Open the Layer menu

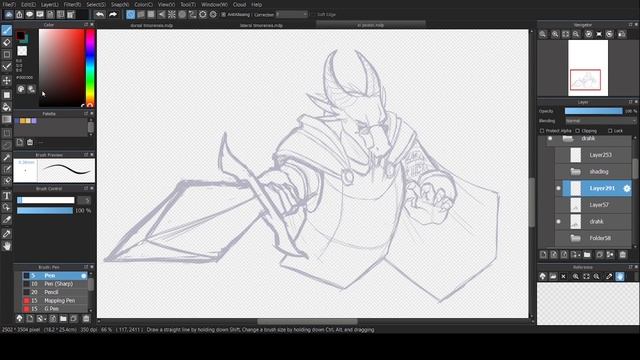tap(50, 4)
